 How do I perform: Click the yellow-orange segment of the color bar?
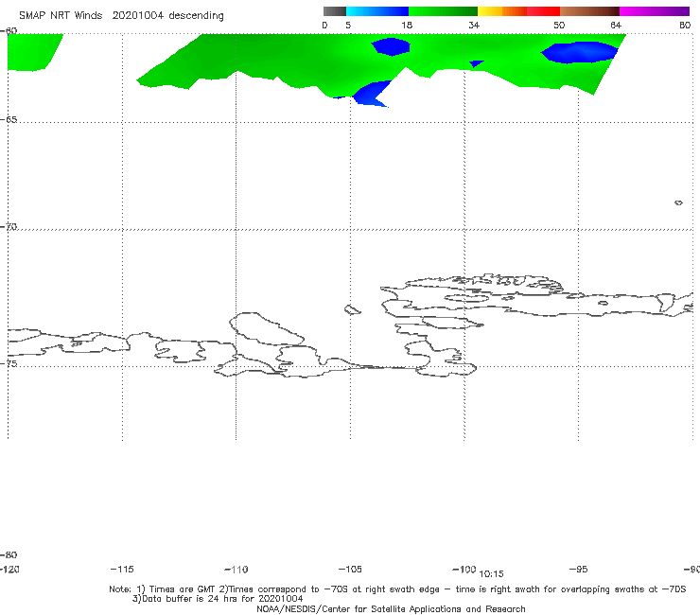[502, 11]
